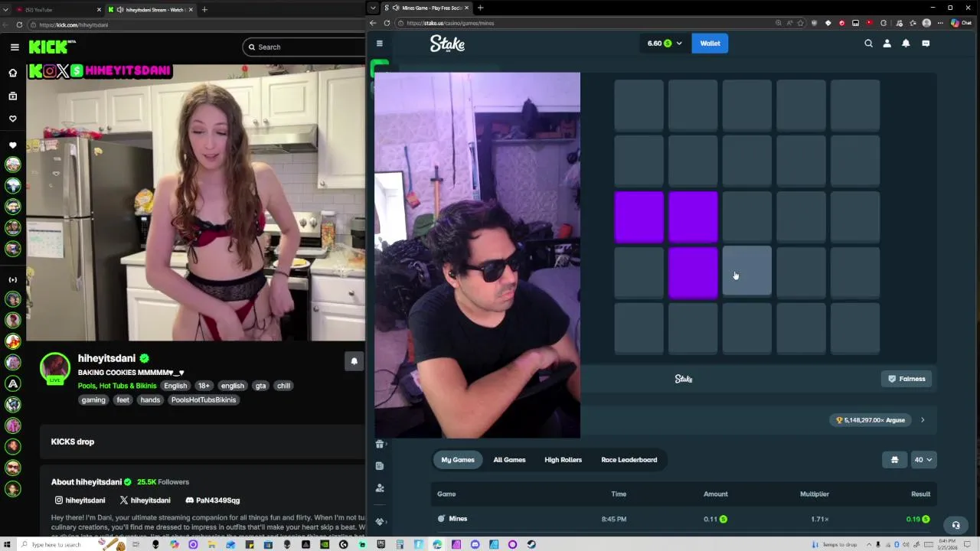Reload the Kick page
Viewport: 980px width, 551px height.
[19, 24]
